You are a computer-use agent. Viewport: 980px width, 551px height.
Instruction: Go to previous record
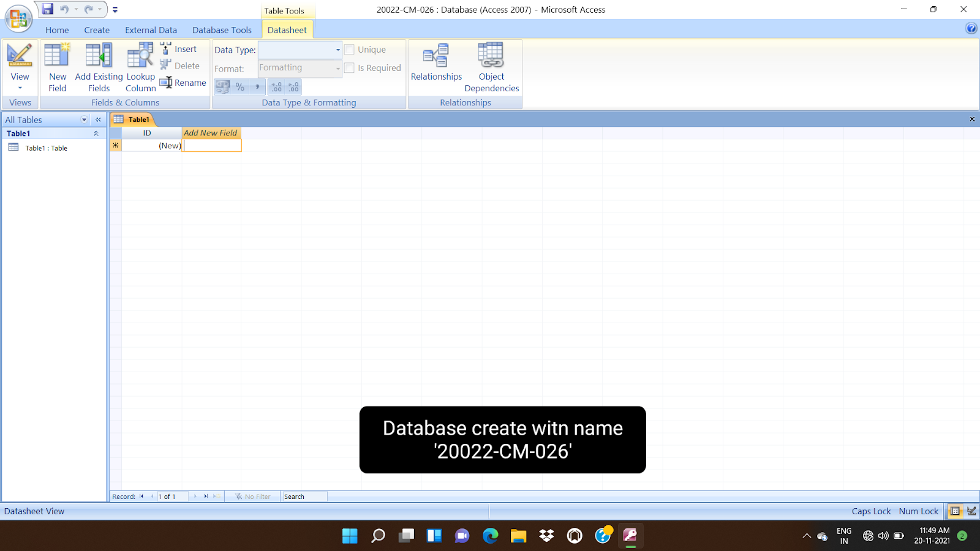(152, 497)
